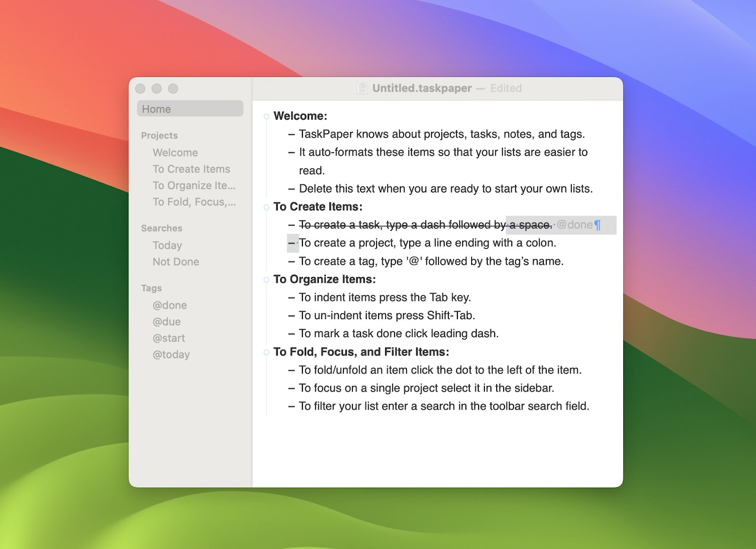Image resolution: width=756 pixels, height=549 pixels.
Task: Select the Today search in sidebar
Action: pos(167,245)
